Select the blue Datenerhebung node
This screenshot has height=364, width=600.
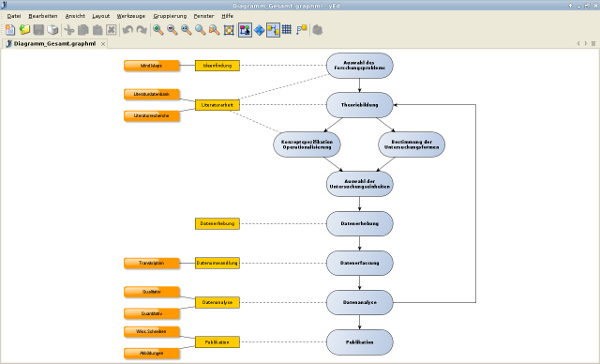(359, 224)
